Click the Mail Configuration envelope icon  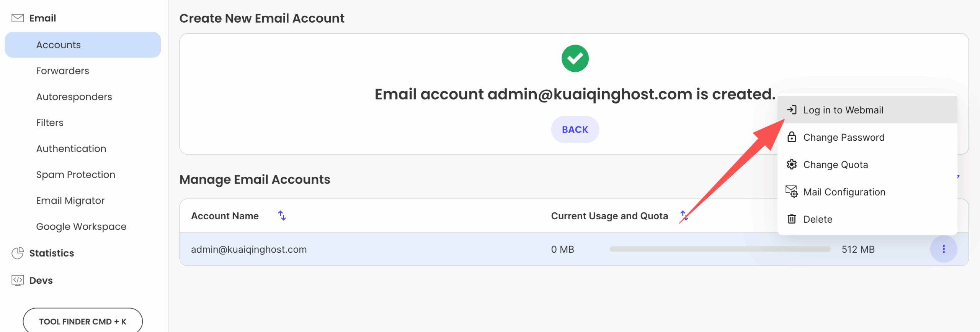(792, 191)
